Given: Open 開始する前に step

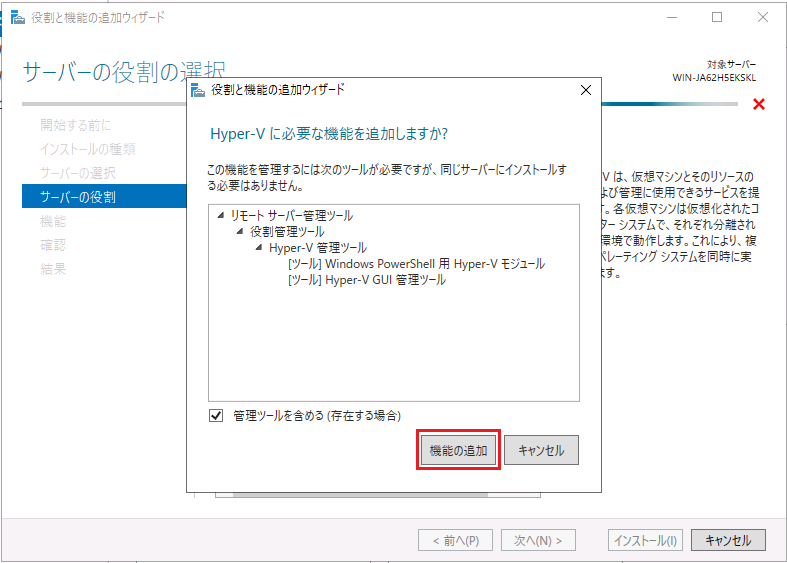Looking at the screenshot, I should coord(76,125).
